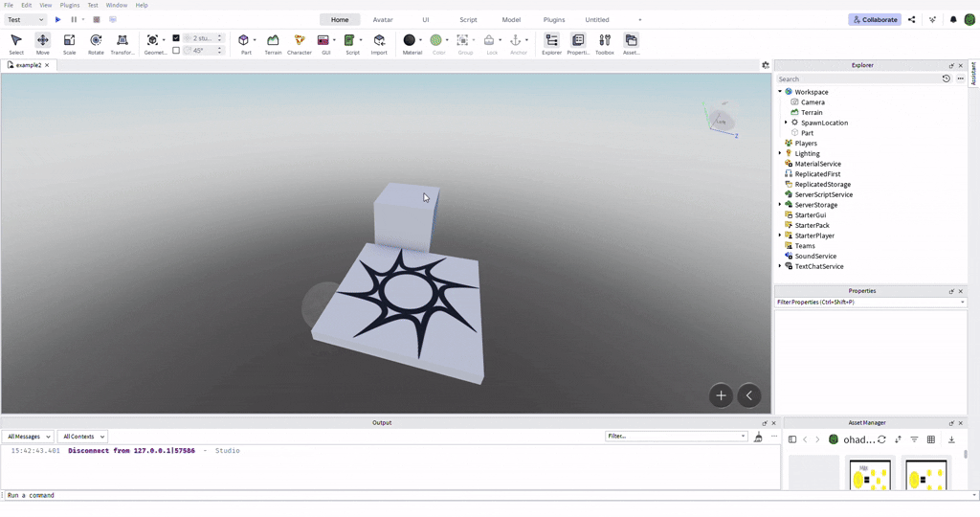
Task: Open the Toolbox panel
Action: pyautogui.click(x=605, y=43)
